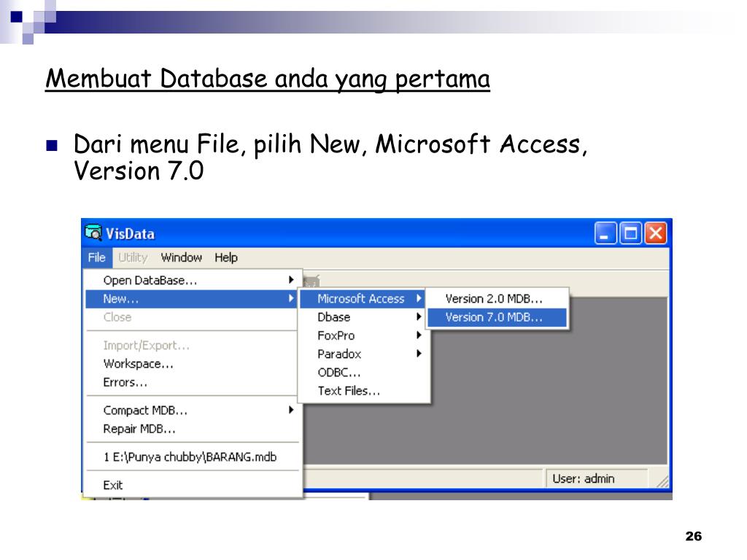Select Dbase in the New submenu

[364, 317]
